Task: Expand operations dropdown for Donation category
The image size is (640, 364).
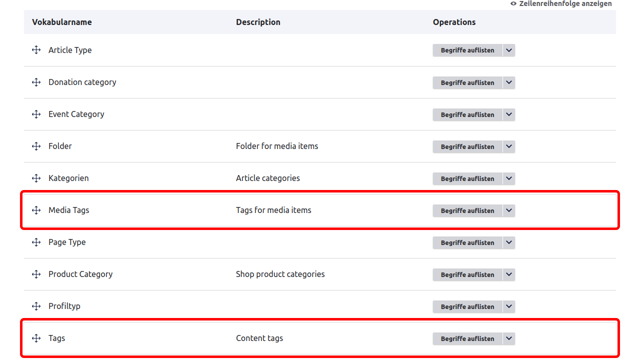Action: (509, 82)
